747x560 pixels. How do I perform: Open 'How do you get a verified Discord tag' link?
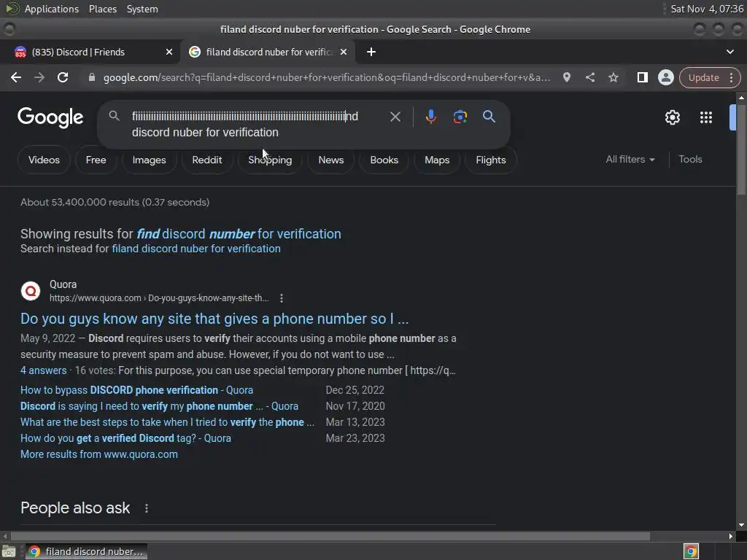125,438
